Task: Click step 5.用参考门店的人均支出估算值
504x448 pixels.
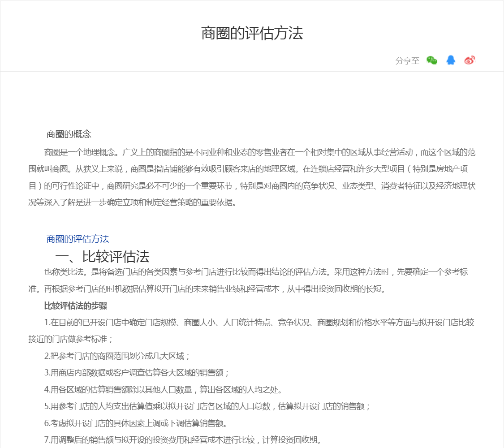Action: tap(207, 406)
